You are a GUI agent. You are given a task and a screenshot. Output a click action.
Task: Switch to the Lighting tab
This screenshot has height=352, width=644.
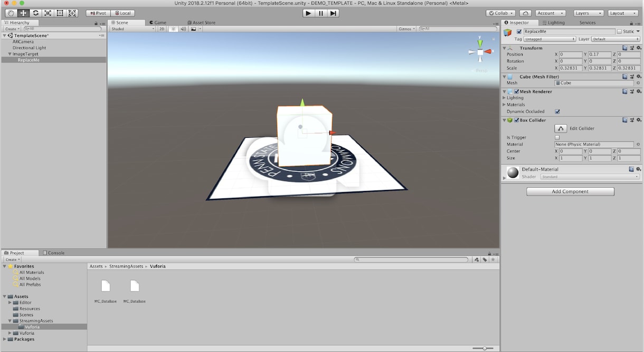[553, 23]
